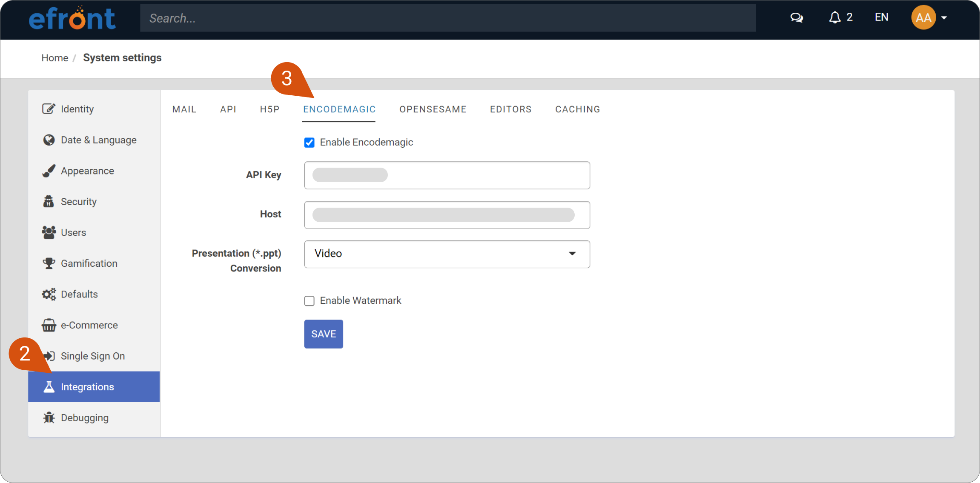Focus the Search field
The image size is (980, 483).
pyautogui.click(x=448, y=18)
